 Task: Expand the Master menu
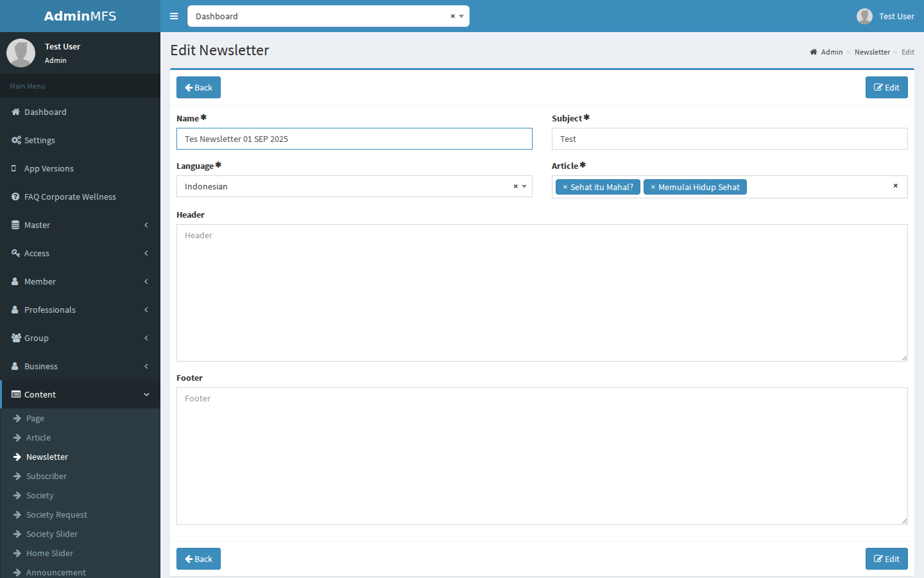pos(80,225)
